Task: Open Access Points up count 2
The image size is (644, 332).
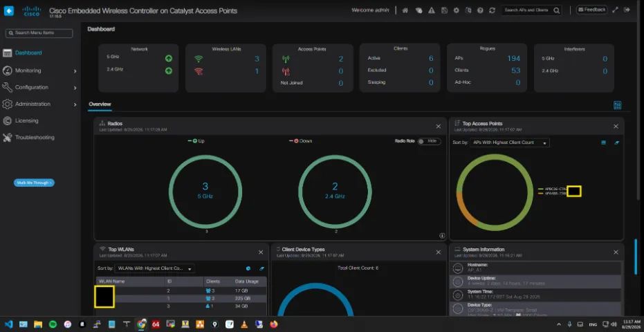Action: [x=340, y=59]
